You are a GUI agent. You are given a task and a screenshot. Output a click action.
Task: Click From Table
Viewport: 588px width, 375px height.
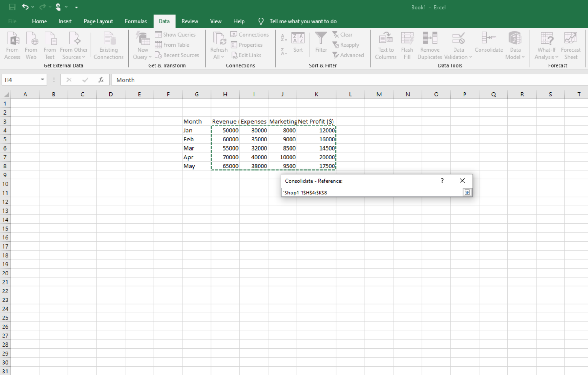click(x=172, y=45)
